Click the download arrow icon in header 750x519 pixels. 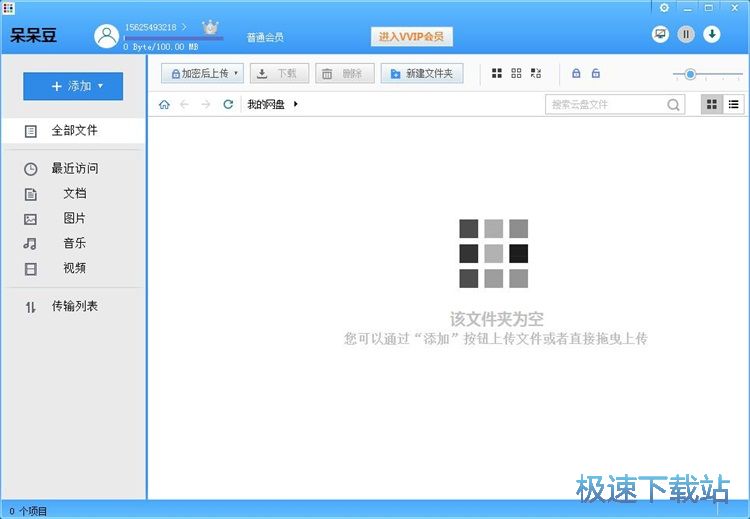[x=712, y=34]
